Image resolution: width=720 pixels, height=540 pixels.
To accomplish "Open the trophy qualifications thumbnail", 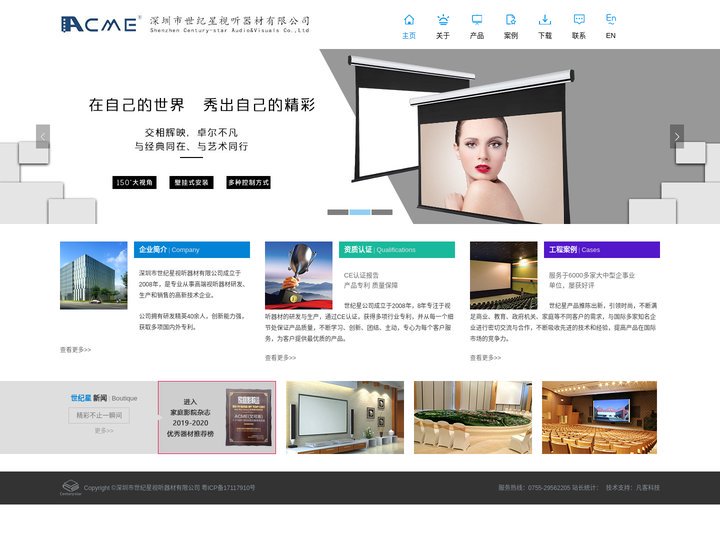I will pyautogui.click(x=298, y=276).
